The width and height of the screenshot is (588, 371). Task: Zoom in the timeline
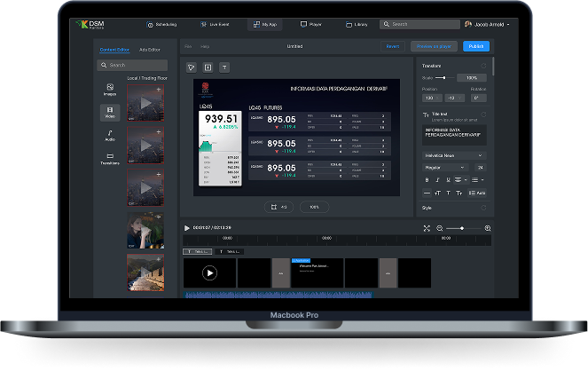(x=488, y=228)
